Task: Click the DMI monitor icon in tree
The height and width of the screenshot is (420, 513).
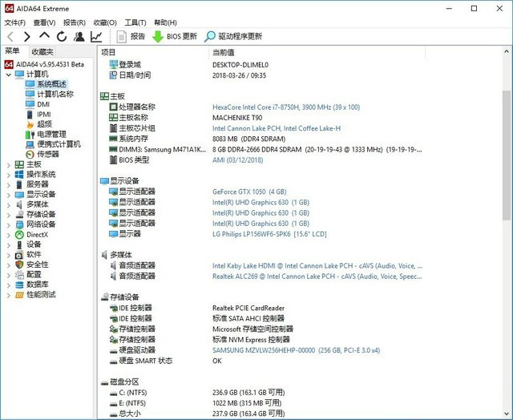Action: 30,104
